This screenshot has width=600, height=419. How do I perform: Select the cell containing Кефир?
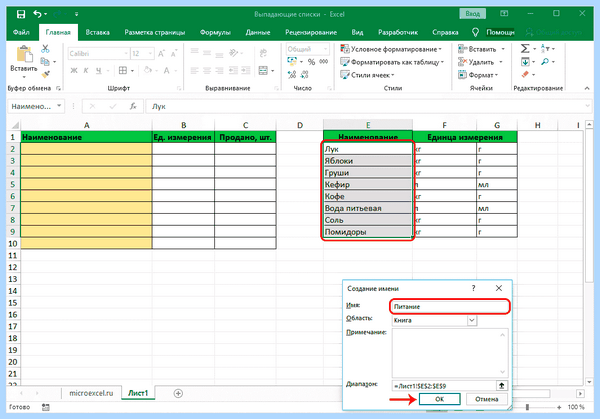pos(368,184)
